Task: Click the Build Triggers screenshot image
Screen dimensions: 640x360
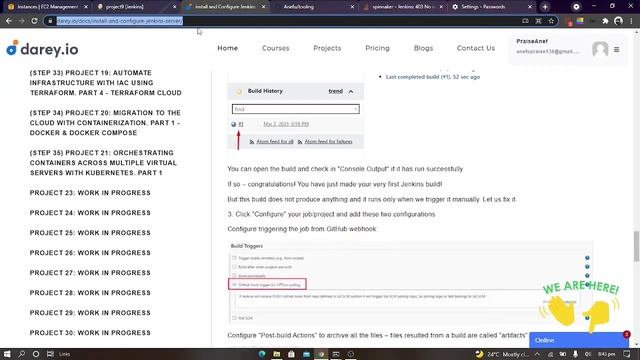Action: [x=410, y=282]
